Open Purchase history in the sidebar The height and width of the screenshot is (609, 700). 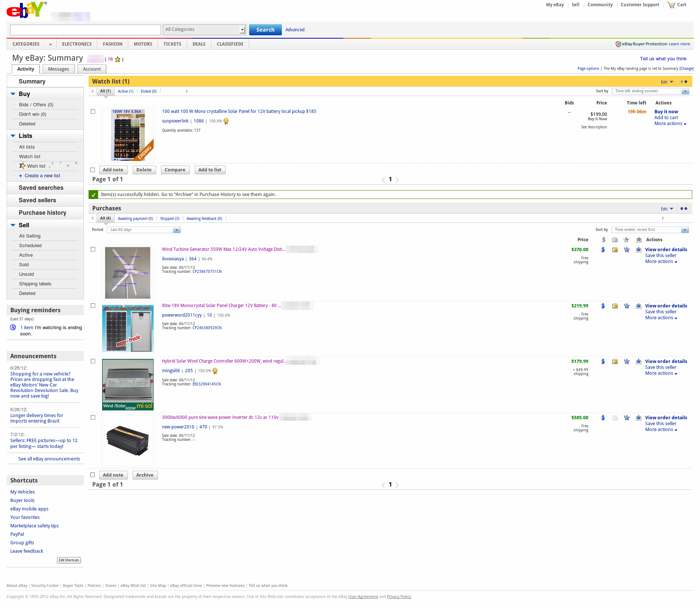(x=43, y=213)
